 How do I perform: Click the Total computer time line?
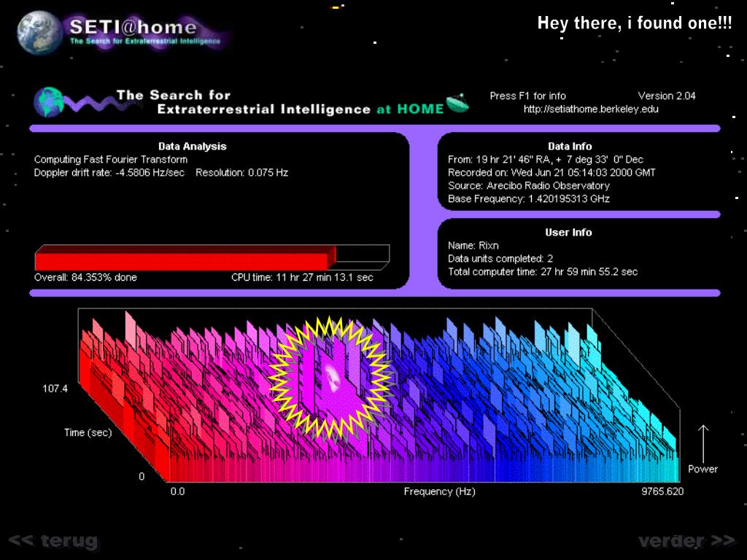coord(543,272)
